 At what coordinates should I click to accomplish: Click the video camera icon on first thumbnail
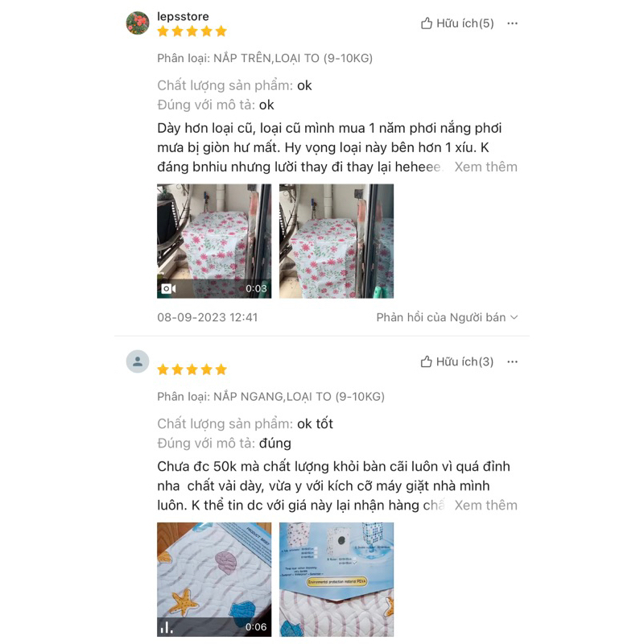click(168, 289)
